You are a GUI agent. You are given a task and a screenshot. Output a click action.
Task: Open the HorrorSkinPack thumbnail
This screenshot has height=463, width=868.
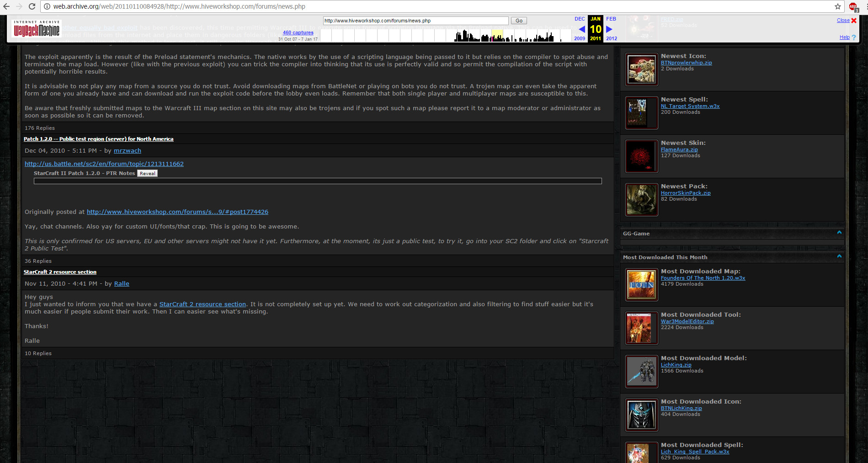coord(642,200)
